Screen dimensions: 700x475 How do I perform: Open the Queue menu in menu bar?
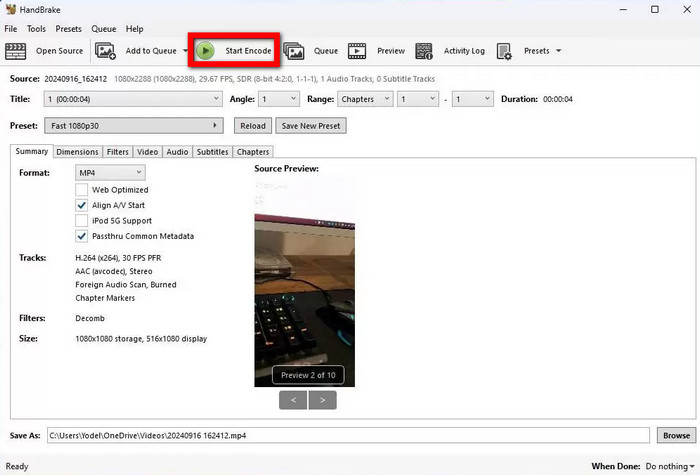[104, 29]
